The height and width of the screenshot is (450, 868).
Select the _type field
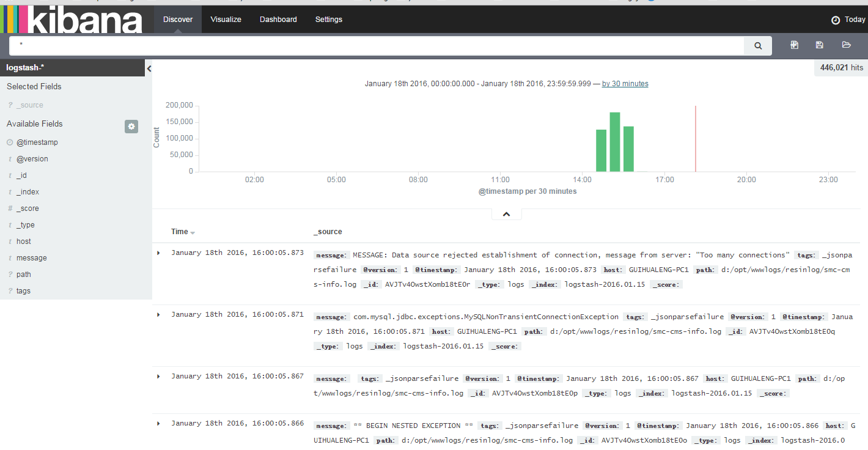click(26, 225)
